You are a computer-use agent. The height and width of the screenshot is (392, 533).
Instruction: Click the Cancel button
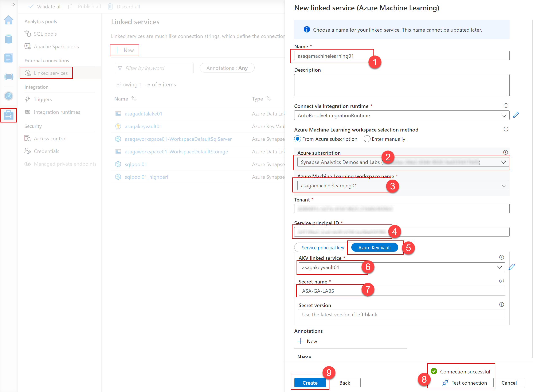509,383
